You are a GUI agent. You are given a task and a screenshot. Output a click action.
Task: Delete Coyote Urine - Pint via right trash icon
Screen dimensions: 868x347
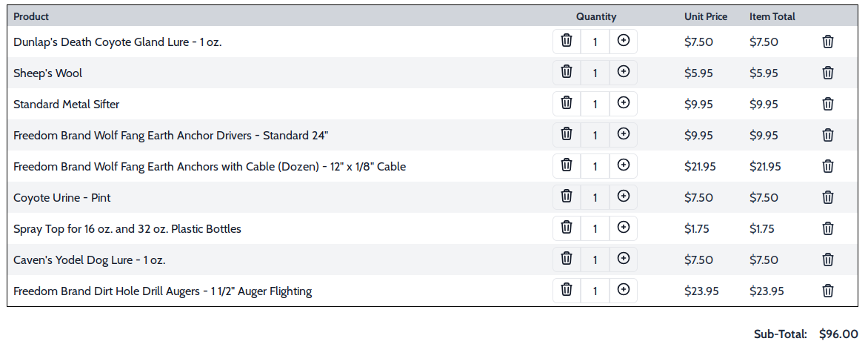pyautogui.click(x=827, y=197)
